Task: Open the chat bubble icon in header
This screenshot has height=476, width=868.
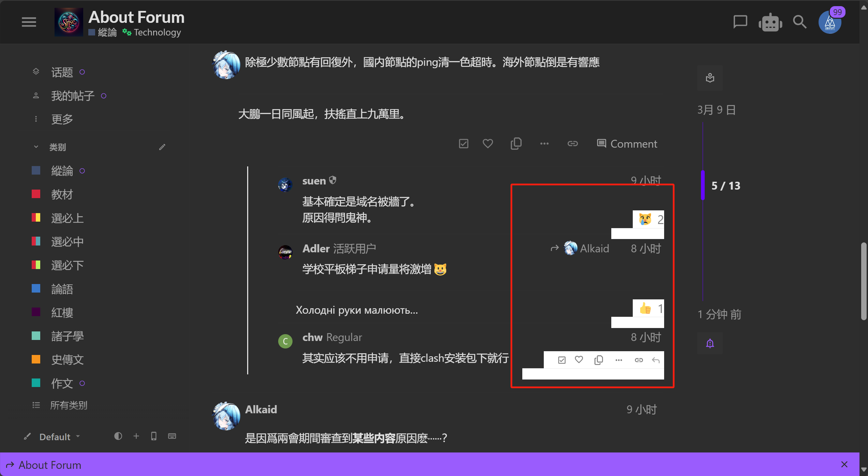Action: (740, 22)
